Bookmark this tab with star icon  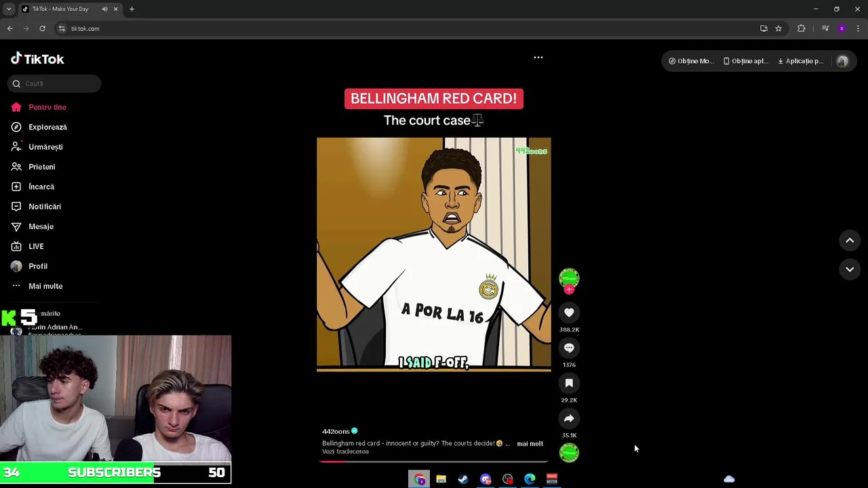tap(778, 28)
